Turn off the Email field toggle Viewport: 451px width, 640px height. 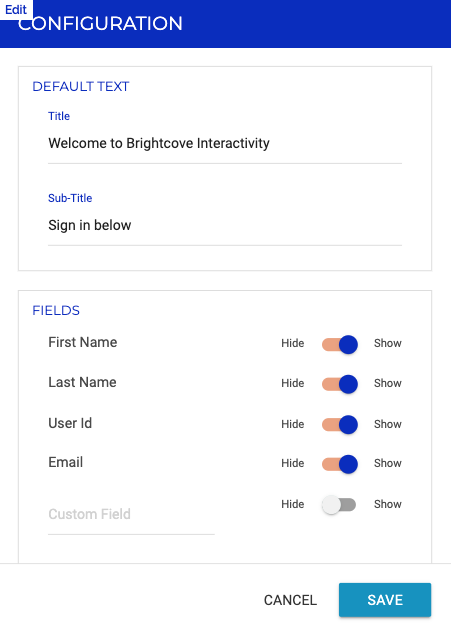point(340,464)
